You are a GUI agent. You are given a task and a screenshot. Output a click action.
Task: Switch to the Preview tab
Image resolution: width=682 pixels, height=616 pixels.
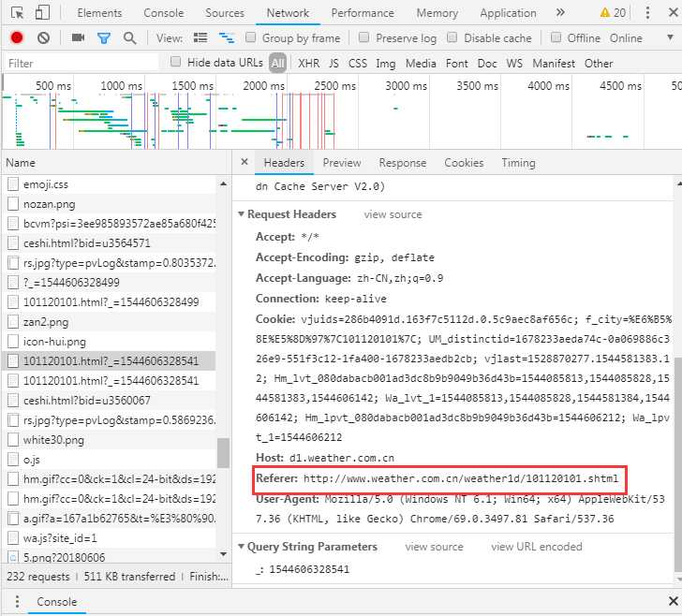point(341,163)
